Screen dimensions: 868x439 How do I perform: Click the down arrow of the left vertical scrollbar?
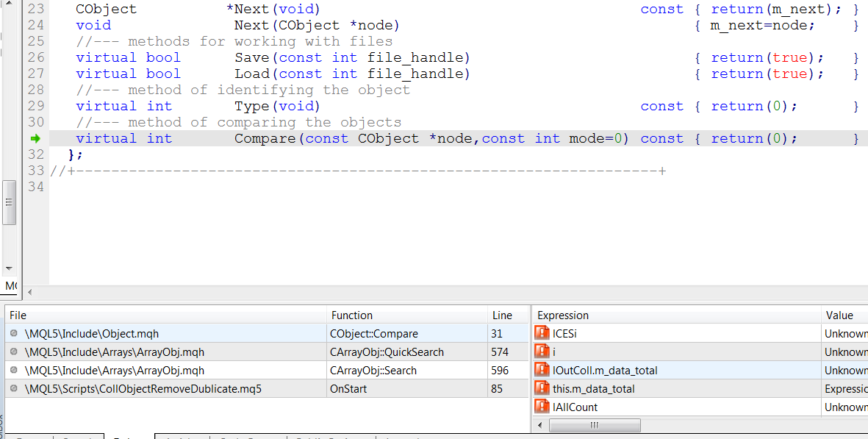click(9, 268)
